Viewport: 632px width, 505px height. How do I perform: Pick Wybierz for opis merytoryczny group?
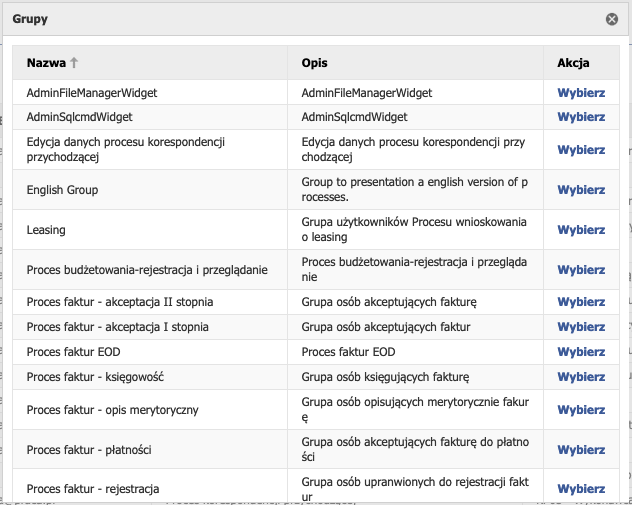tap(581, 410)
